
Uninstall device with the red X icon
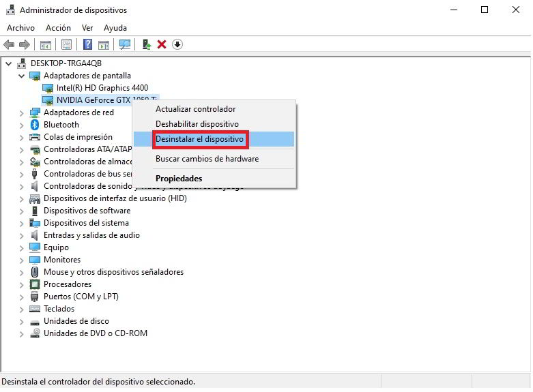coord(162,44)
